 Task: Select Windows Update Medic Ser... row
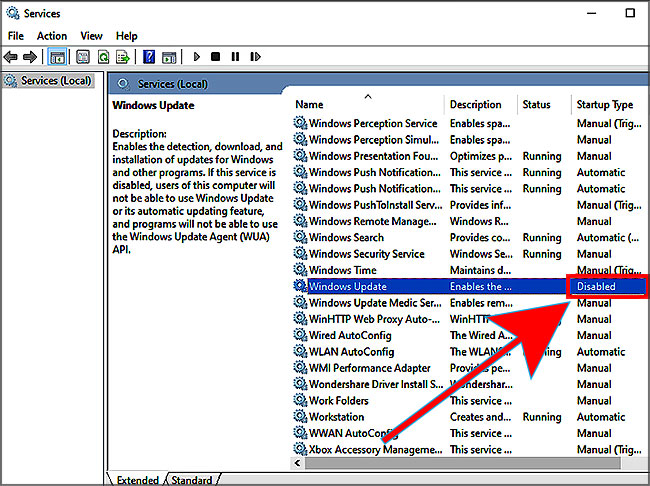[468, 303]
